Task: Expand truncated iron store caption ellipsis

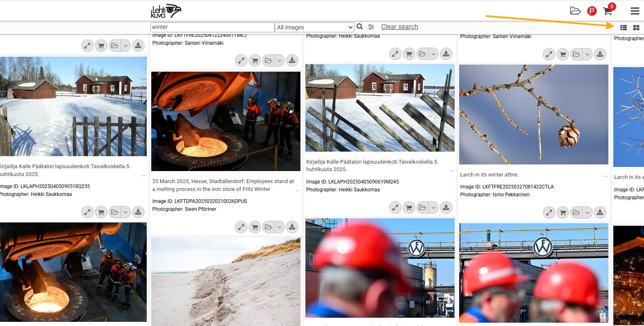Action: coord(297,190)
